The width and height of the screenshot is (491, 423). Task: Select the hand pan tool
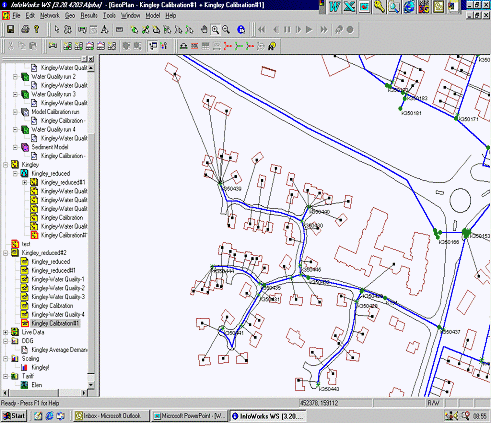[x=204, y=29]
